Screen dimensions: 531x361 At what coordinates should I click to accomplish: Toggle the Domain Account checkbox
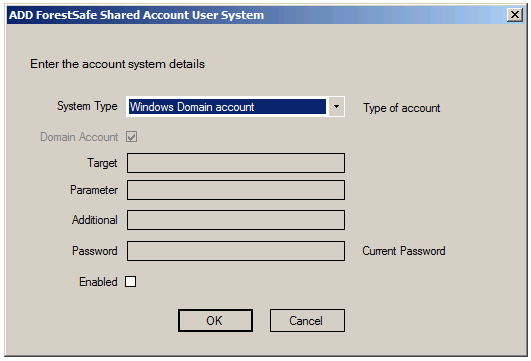point(131,137)
